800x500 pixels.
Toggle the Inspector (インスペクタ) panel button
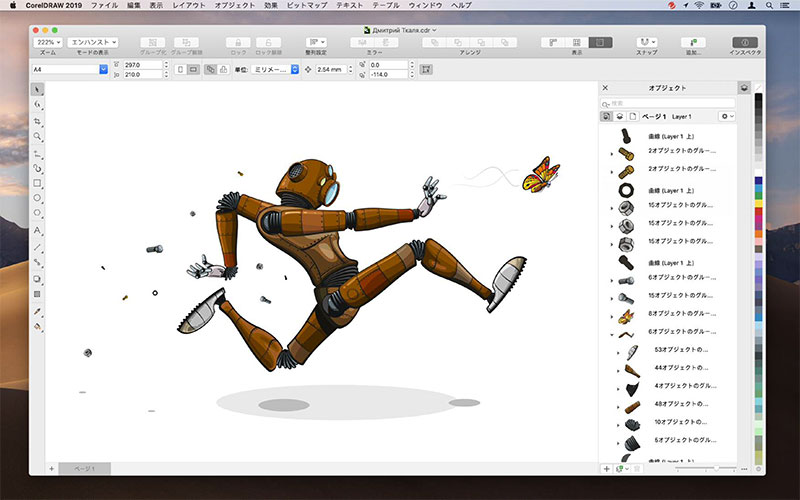pos(744,42)
